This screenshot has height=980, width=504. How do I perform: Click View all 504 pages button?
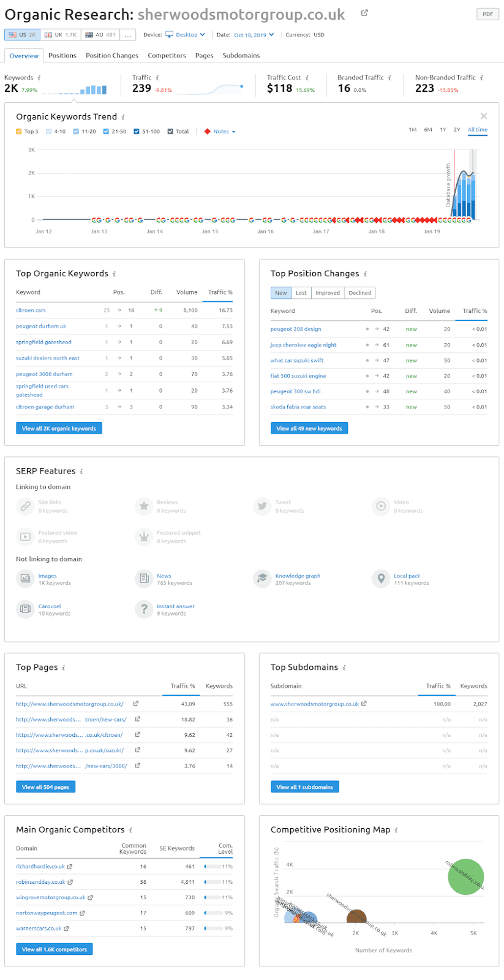(x=45, y=787)
